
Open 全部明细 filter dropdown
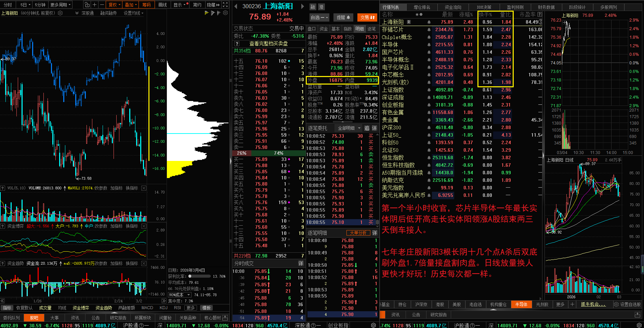[x=349, y=128]
